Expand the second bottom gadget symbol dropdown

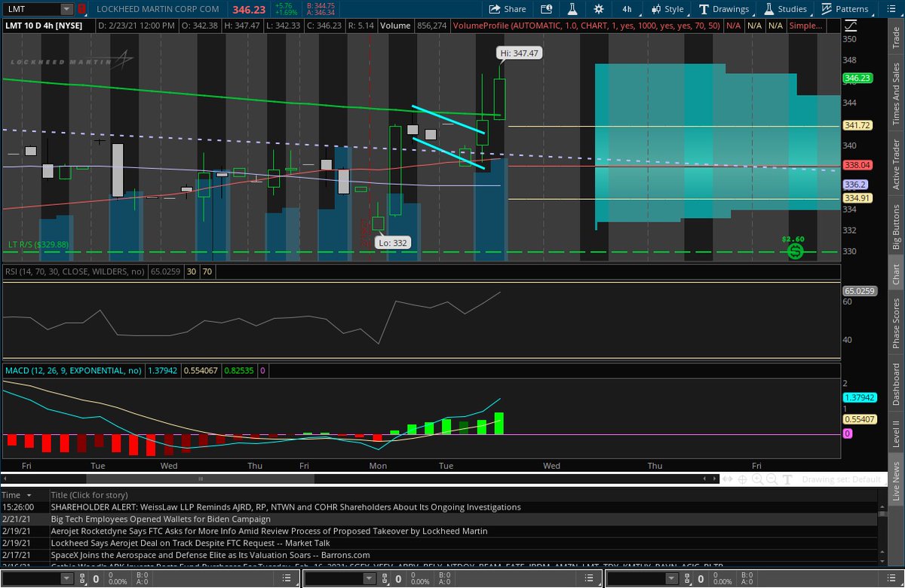[367, 579]
